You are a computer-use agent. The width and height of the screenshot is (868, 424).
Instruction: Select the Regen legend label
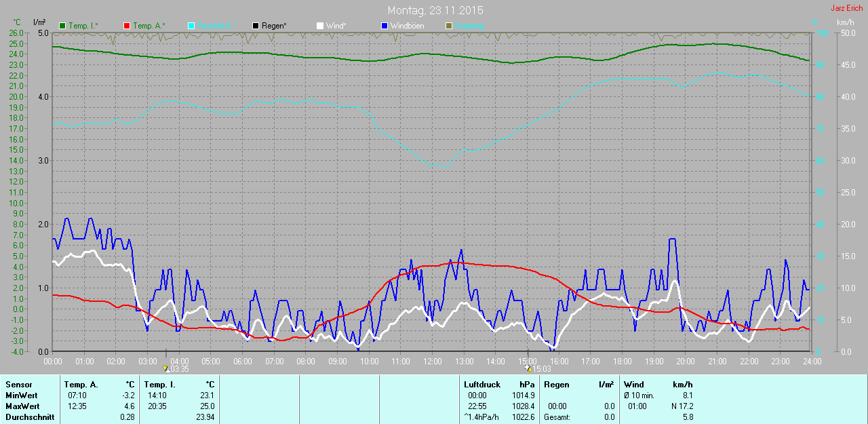(274, 26)
